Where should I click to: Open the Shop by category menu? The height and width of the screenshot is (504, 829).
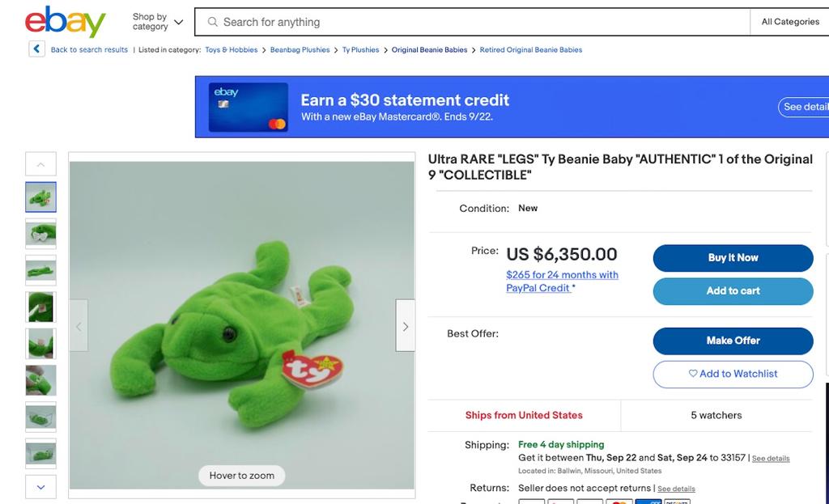[x=155, y=20]
